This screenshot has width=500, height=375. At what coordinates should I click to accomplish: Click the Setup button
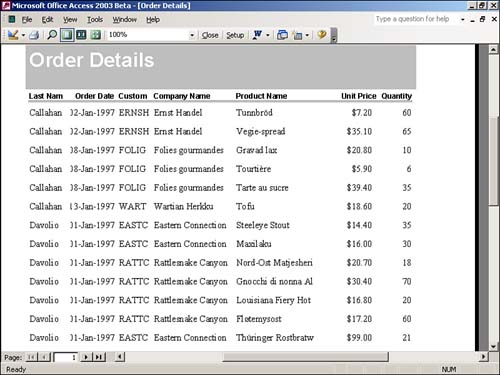tap(235, 35)
